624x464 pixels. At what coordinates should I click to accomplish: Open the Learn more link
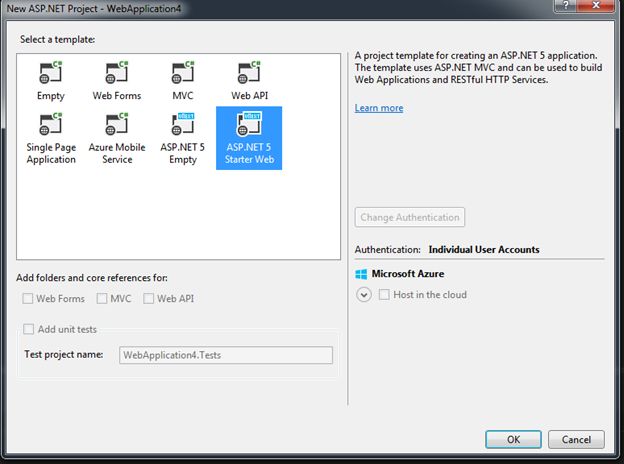tap(379, 108)
